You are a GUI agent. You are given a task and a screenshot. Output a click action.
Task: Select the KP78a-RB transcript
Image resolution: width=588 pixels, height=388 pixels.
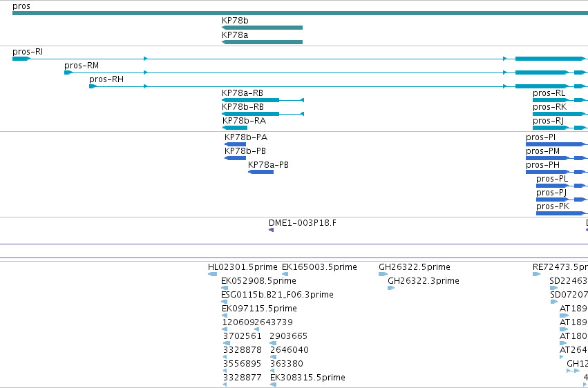[263, 100]
